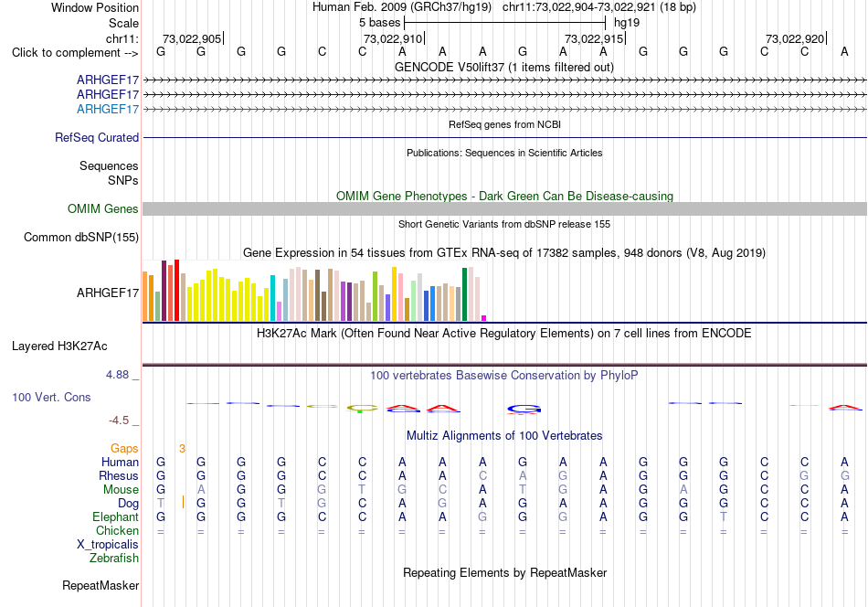Click the gray OMIM Genes item bar
This screenshot has height=607, width=868.
pos(504,208)
